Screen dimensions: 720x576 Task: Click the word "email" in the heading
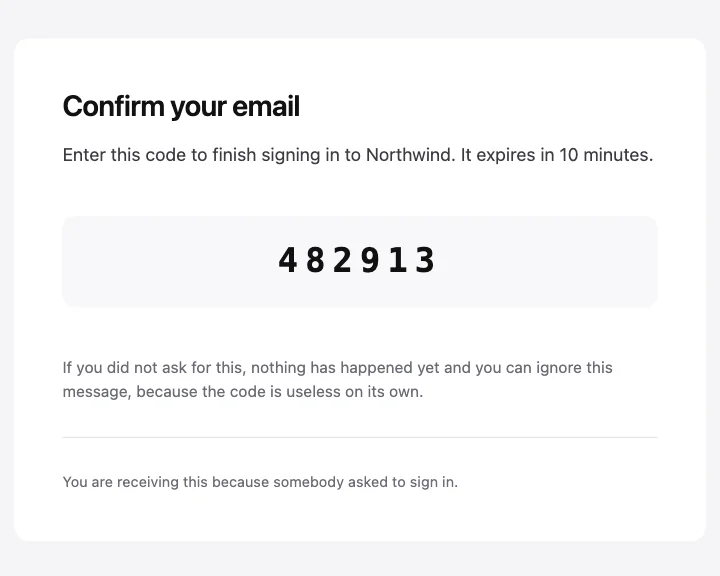(x=266, y=107)
